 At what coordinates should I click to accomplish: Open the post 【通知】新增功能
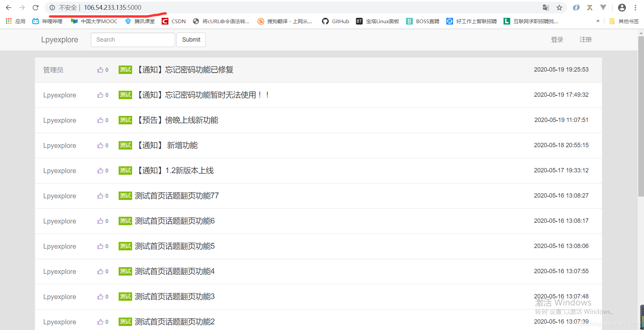166,145
